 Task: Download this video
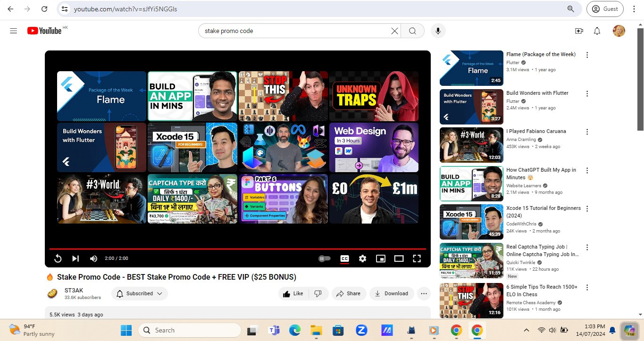(392, 293)
